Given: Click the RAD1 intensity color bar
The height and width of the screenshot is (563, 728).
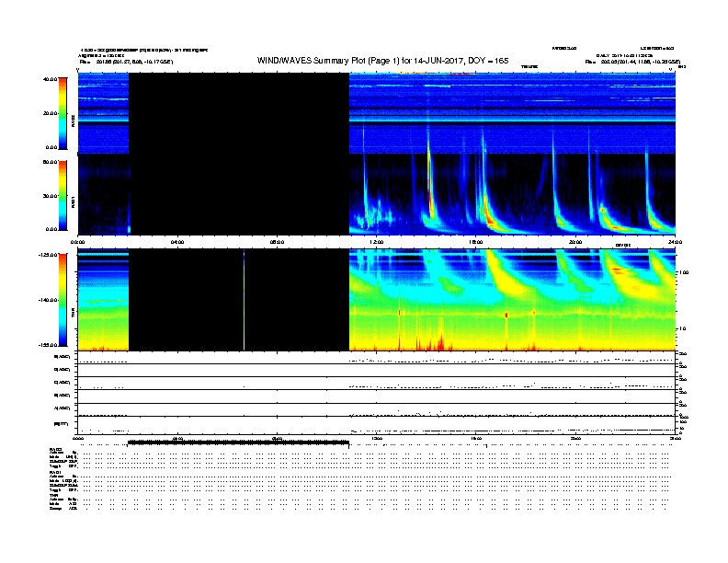Looking at the screenshot, I should [63, 196].
